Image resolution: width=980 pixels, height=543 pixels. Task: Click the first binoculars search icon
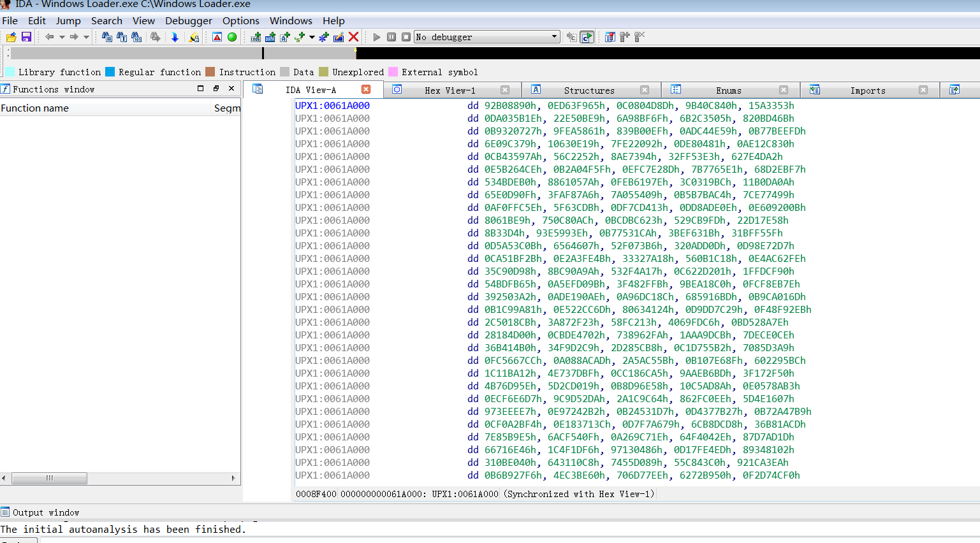tap(106, 37)
